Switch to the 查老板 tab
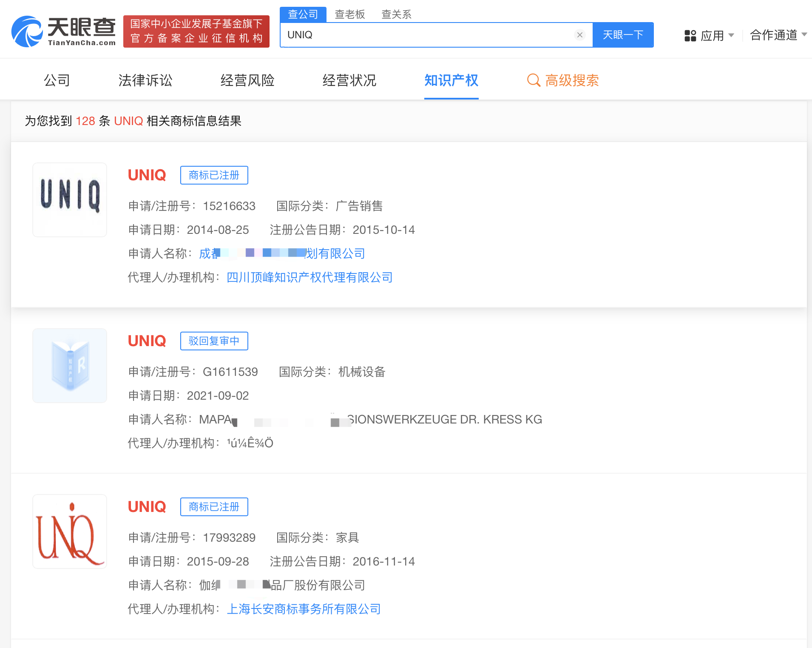This screenshot has height=648, width=812. coord(350,14)
